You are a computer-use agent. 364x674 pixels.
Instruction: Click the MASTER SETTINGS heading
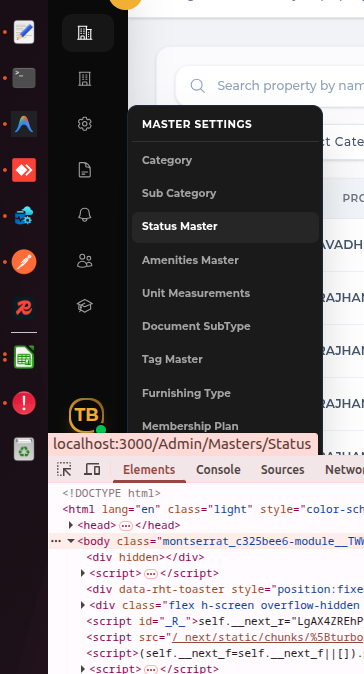[x=197, y=124]
